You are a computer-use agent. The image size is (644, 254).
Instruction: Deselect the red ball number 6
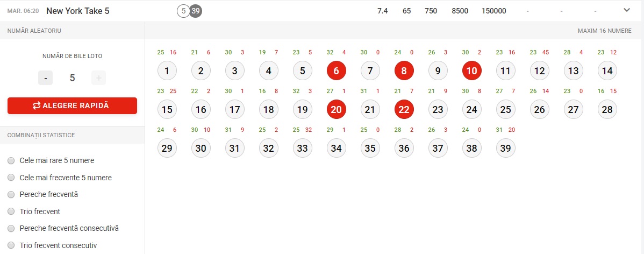tap(337, 70)
